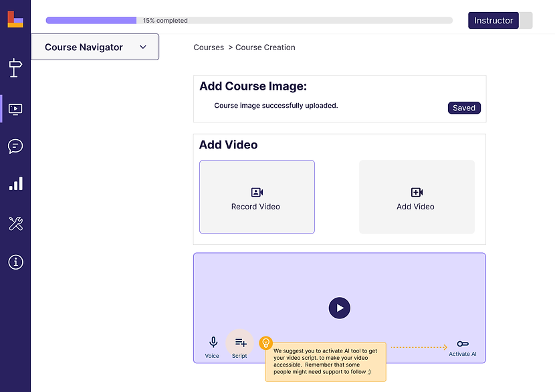The image size is (555, 392).
Task: Click the 15% completed progress bar
Action: pos(249,21)
